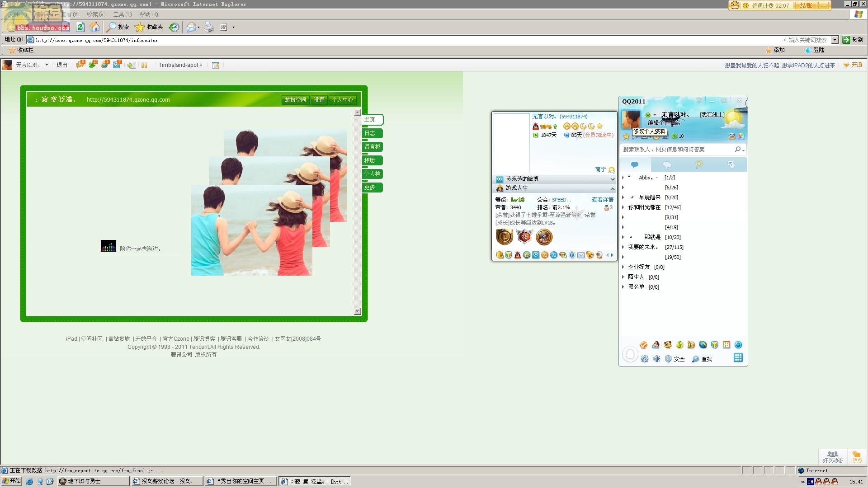Screen dimensions: 868x488
Task: Open QQ Qzone star icon
Action: tap(626, 136)
